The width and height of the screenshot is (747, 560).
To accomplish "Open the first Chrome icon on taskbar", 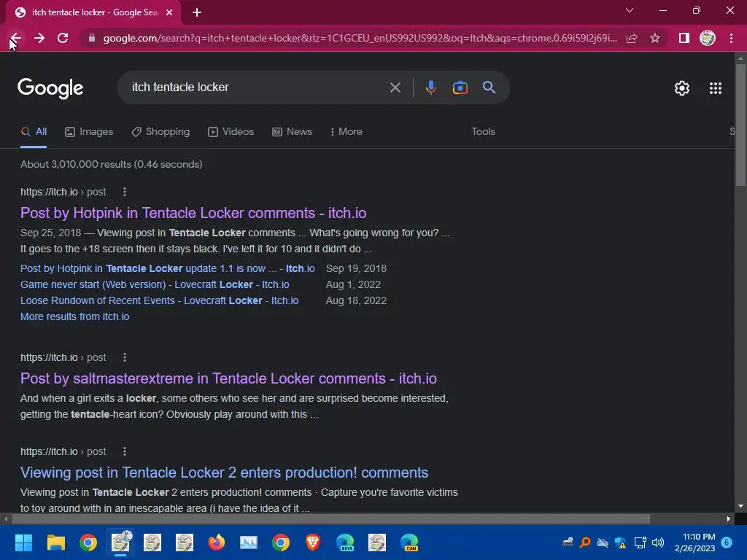I will click(88, 542).
